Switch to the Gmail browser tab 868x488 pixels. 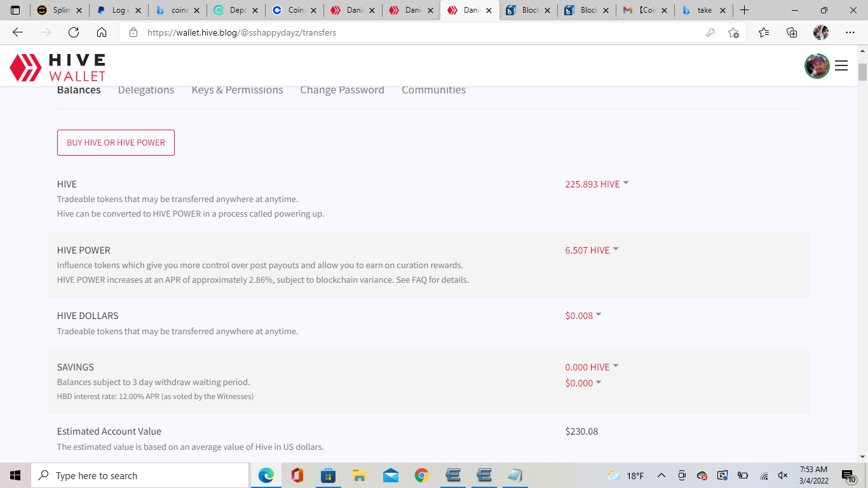coord(644,10)
